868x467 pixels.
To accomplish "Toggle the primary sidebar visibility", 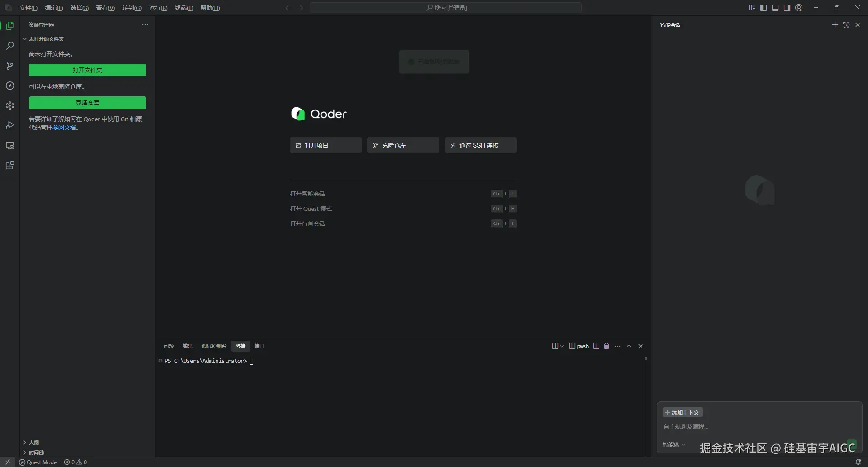I will [764, 8].
